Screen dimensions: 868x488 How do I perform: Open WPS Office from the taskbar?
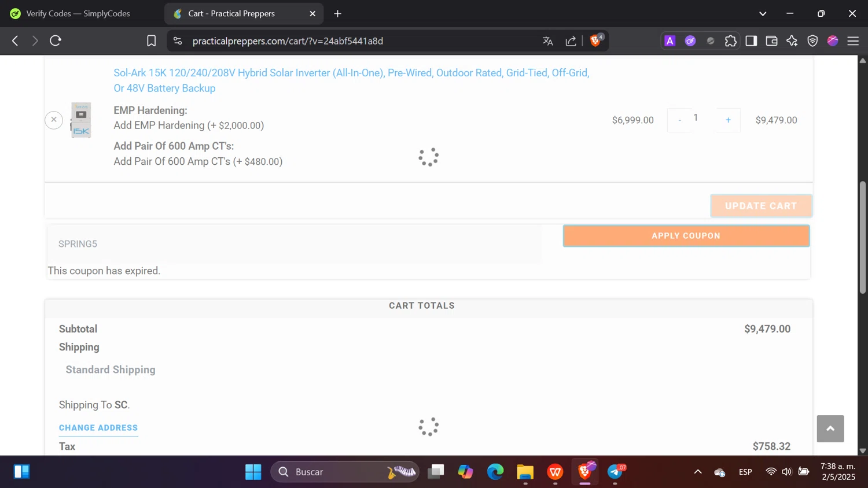coord(555,472)
